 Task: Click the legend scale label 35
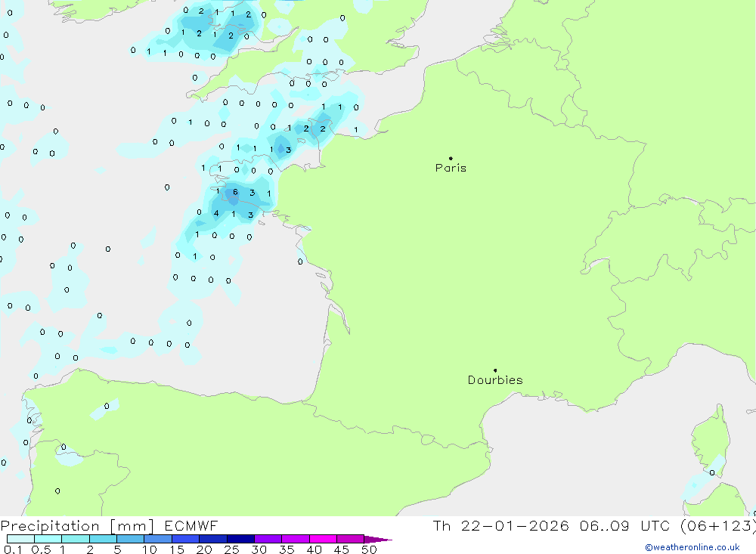[x=287, y=549]
